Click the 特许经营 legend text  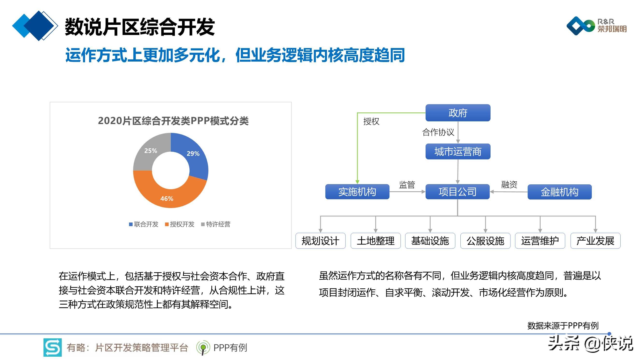(x=218, y=224)
